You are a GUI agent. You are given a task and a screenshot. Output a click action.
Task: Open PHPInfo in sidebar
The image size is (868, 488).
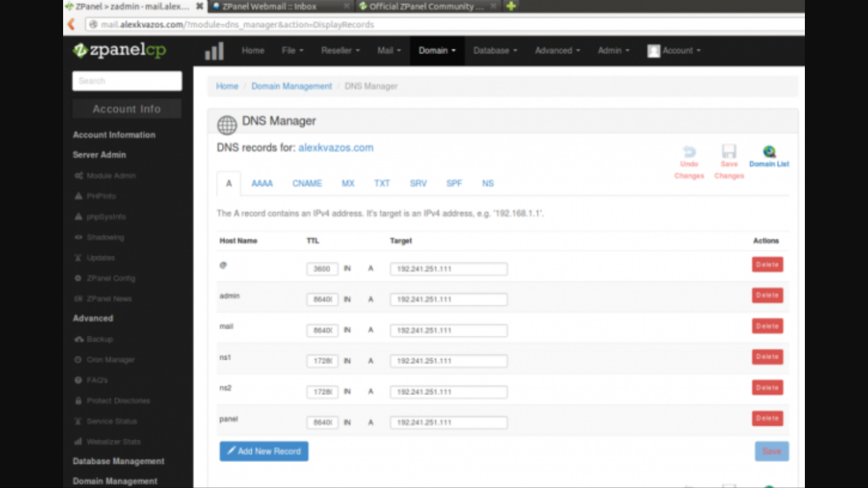click(95, 196)
